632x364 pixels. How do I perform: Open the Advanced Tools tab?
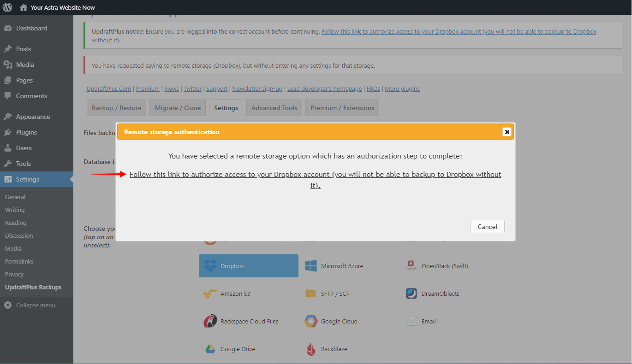[x=274, y=108]
